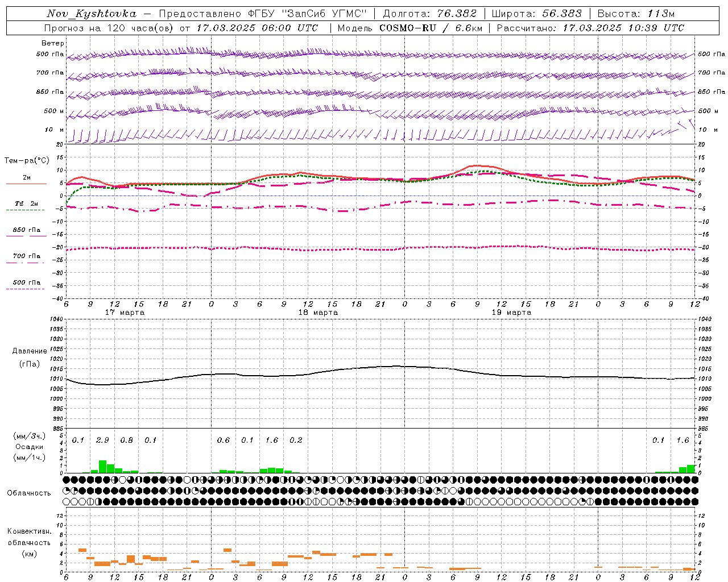
Task: Click the dashed line sample under '500 гПа' temperature legend
Action: coord(26,289)
